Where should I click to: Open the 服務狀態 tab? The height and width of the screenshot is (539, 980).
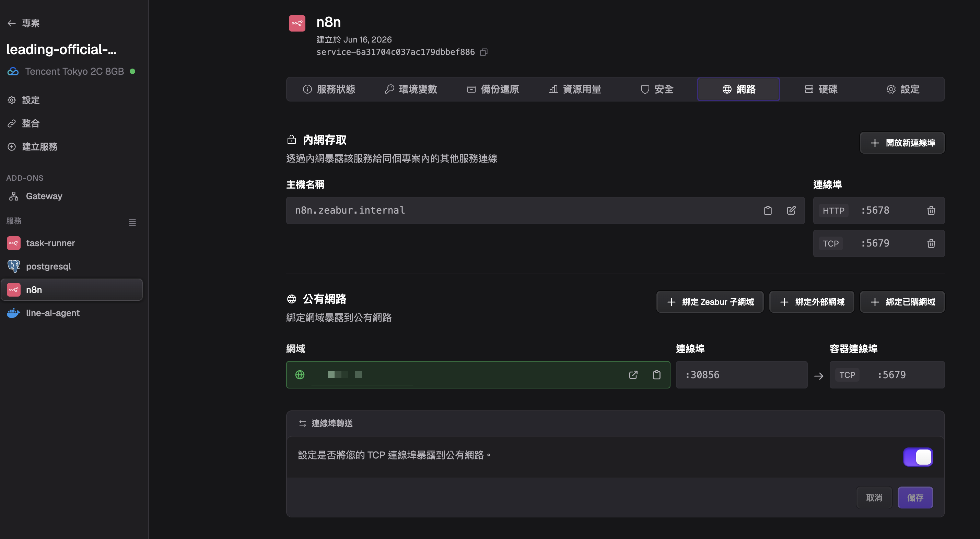(328, 89)
